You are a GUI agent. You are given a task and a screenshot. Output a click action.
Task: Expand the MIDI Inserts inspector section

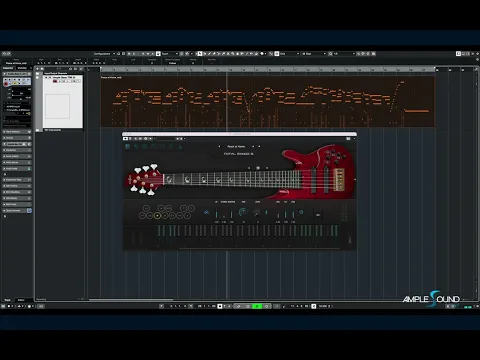(x=17, y=186)
